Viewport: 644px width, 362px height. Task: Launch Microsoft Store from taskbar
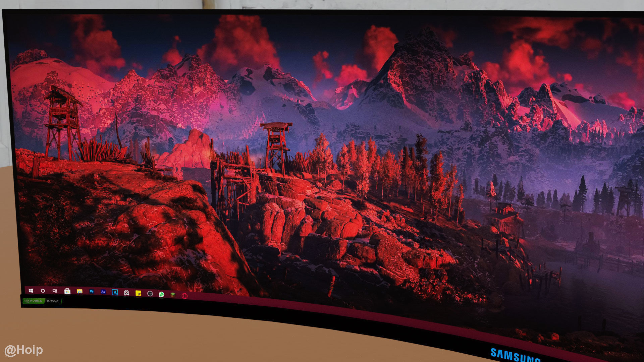coord(67,291)
